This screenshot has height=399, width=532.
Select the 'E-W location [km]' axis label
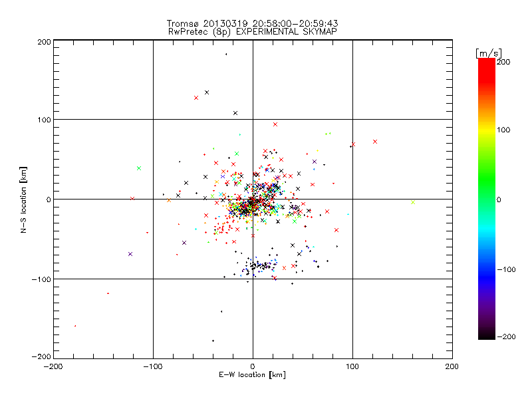(x=252, y=375)
